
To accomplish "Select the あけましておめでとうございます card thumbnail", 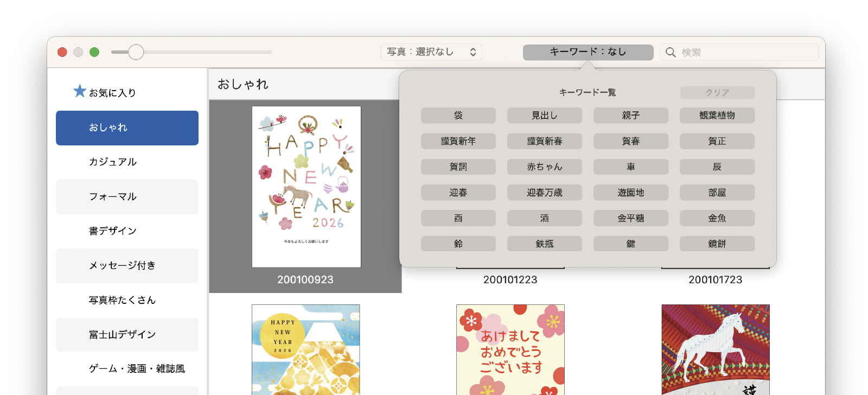I will [x=510, y=349].
